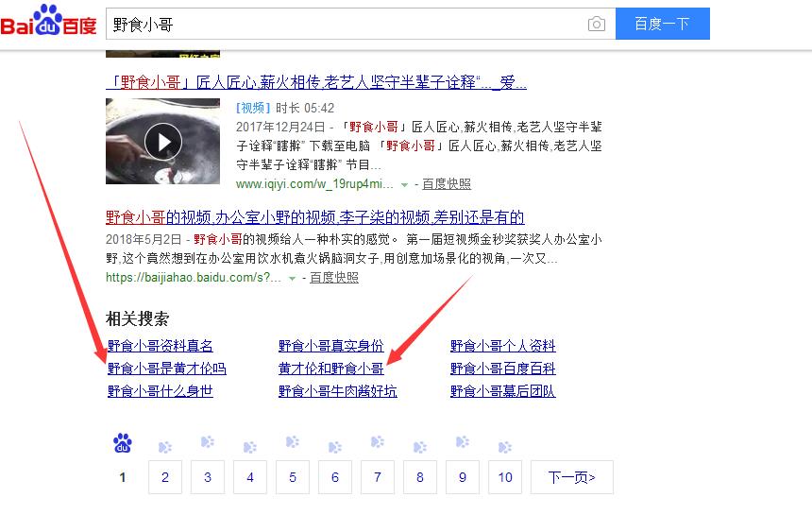
Task: Click the date text 2017年12月24日
Action: click(x=280, y=127)
